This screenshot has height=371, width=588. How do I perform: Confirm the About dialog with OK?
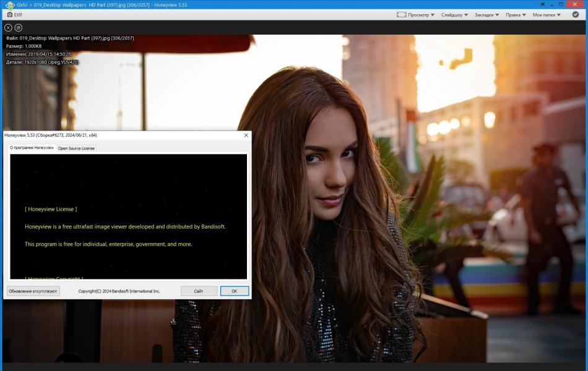(235, 291)
